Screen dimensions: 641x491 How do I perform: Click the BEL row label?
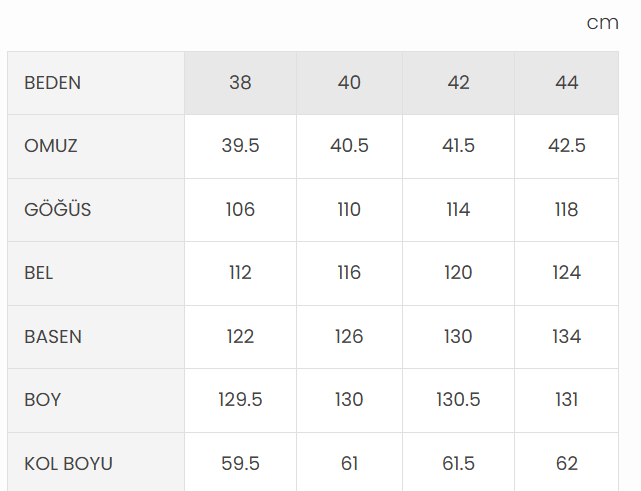39,273
